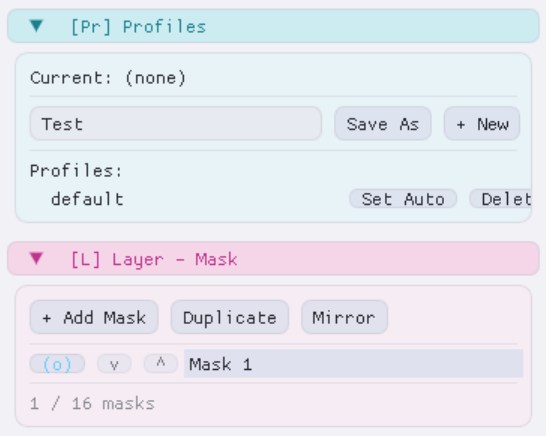Create a profile with + New
546x436 pixels.
click(x=482, y=124)
